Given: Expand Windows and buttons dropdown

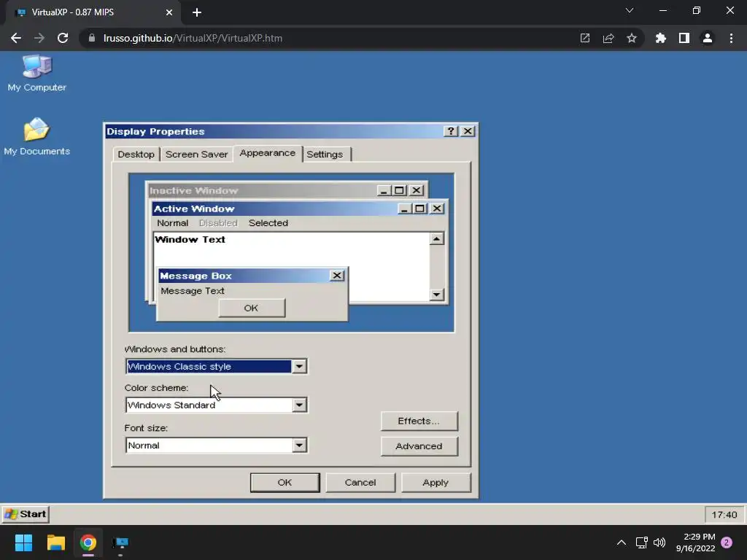Looking at the screenshot, I should 299,366.
